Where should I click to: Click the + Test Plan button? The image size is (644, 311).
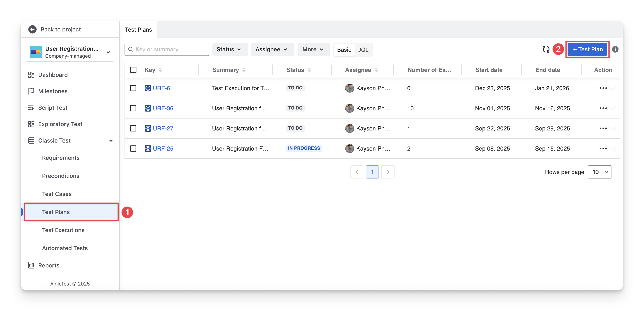[587, 50]
